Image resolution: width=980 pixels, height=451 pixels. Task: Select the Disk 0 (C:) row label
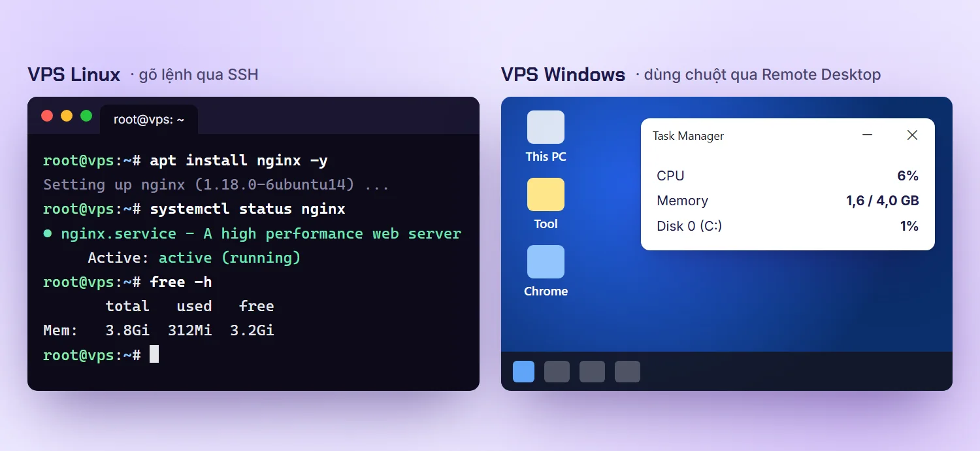coord(689,226)
